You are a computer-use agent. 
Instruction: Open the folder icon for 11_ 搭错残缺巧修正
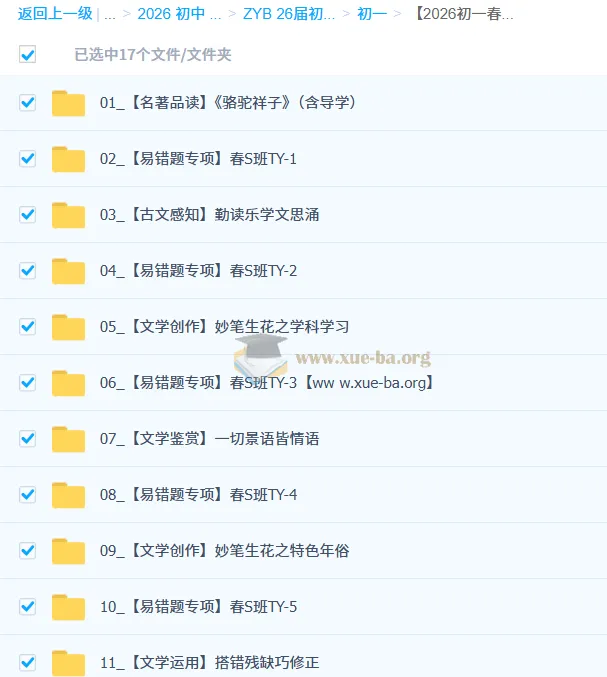point(68,663)
